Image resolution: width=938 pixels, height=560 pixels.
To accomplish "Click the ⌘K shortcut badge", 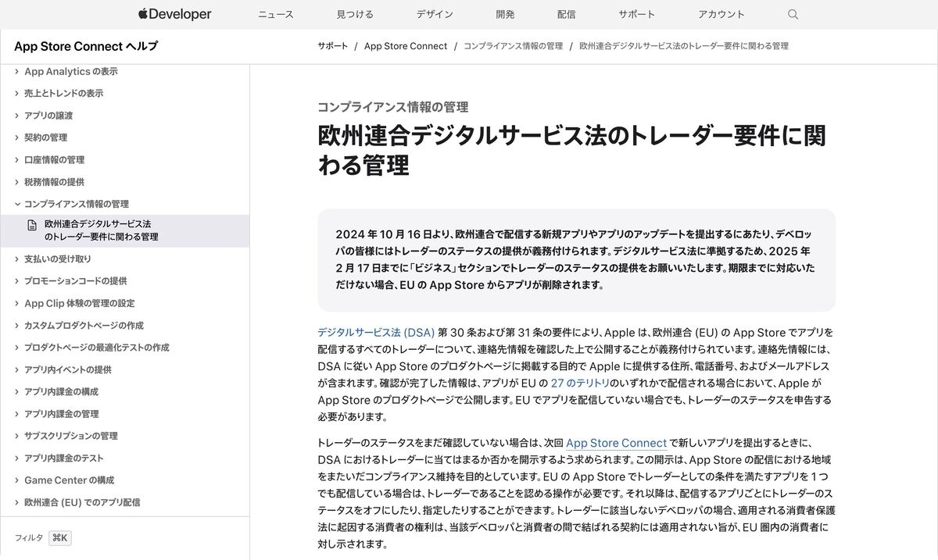I will pos(60,538).
